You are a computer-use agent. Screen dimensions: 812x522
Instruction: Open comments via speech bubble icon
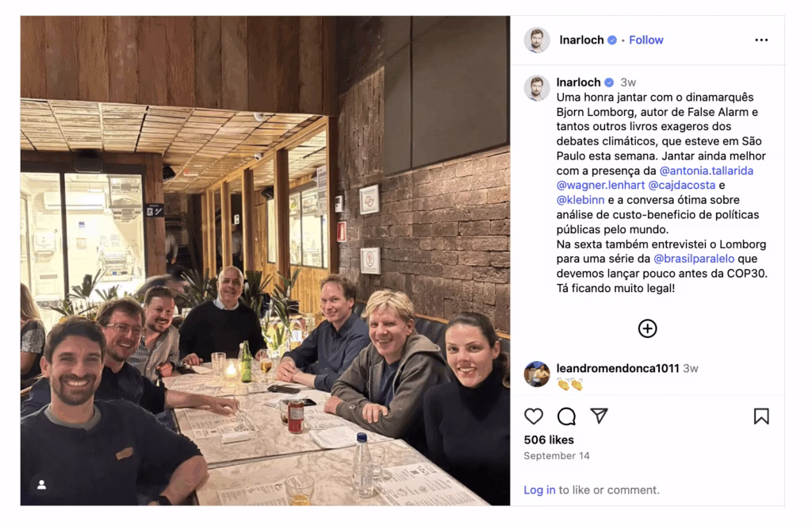pyautogui.click(x=566, y=416)
